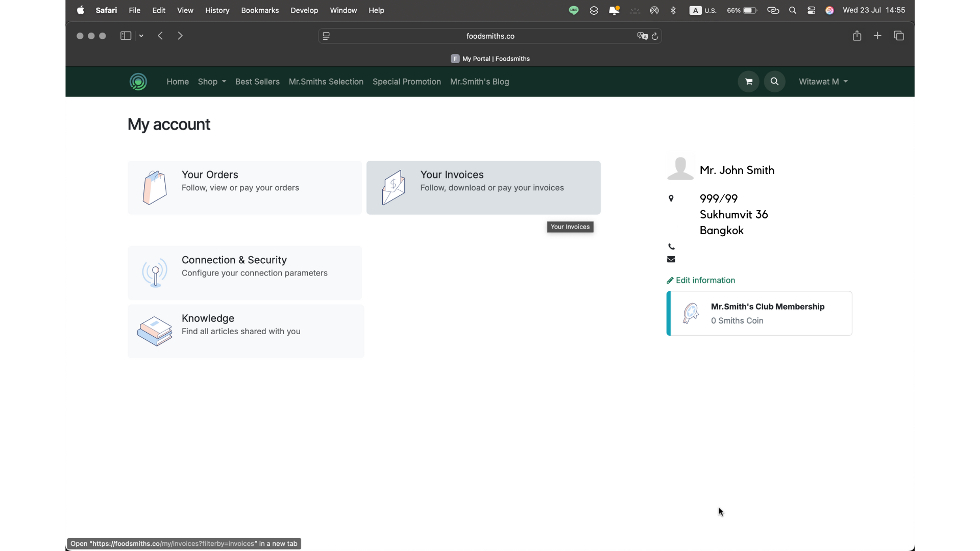Click the email envelope icon under phone number
The height and width of the screenshot is (551, 980).
pyautogui.click(x=671, y=259)
